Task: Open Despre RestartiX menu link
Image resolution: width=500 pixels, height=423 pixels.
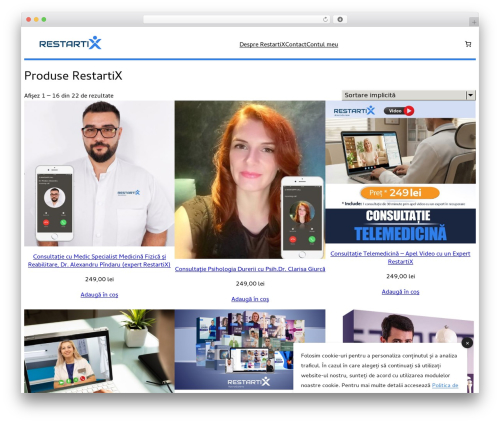Action: click(x=262, y=44)
